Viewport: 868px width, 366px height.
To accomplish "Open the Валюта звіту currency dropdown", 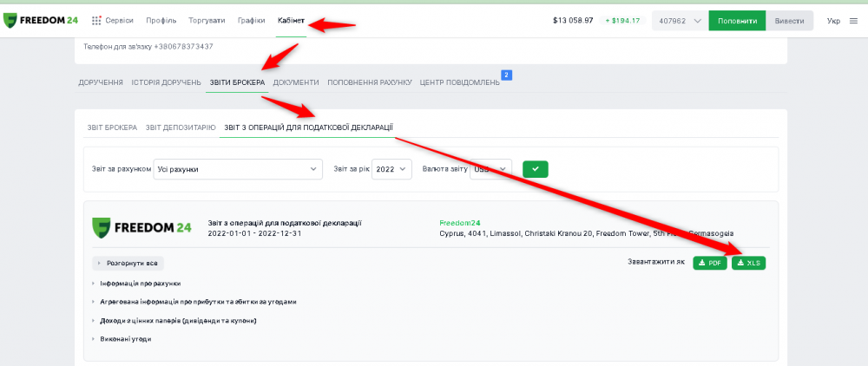I will coord(491,169).
